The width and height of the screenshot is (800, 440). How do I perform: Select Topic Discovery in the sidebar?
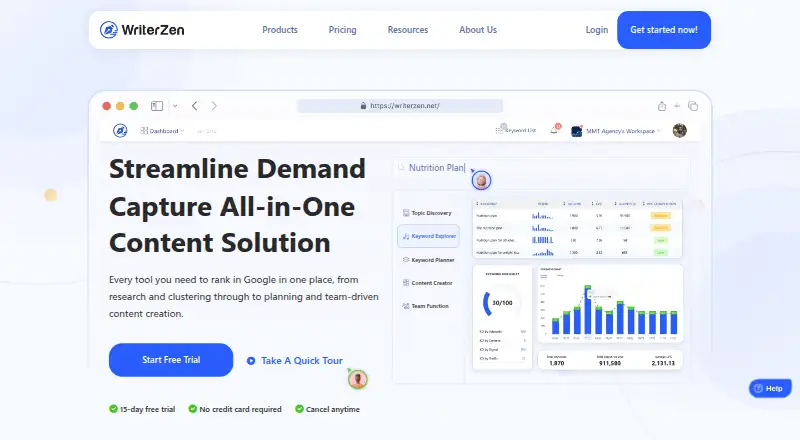click(427, 213)
